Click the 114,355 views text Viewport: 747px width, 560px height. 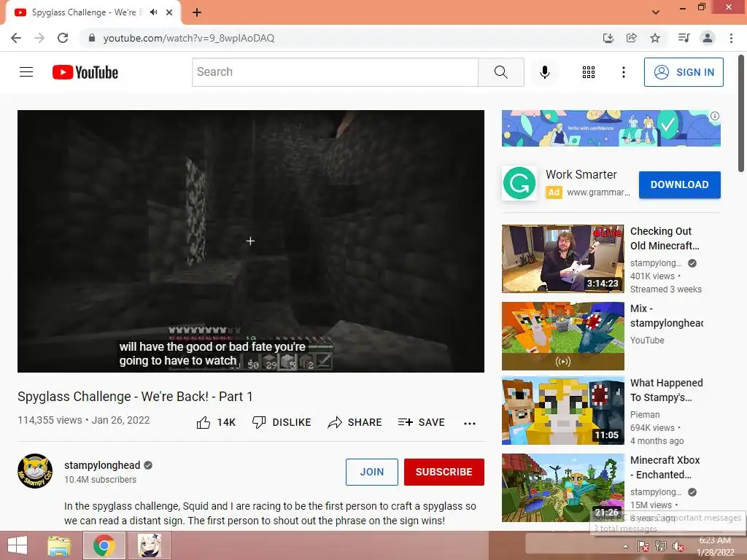(50, 420)
